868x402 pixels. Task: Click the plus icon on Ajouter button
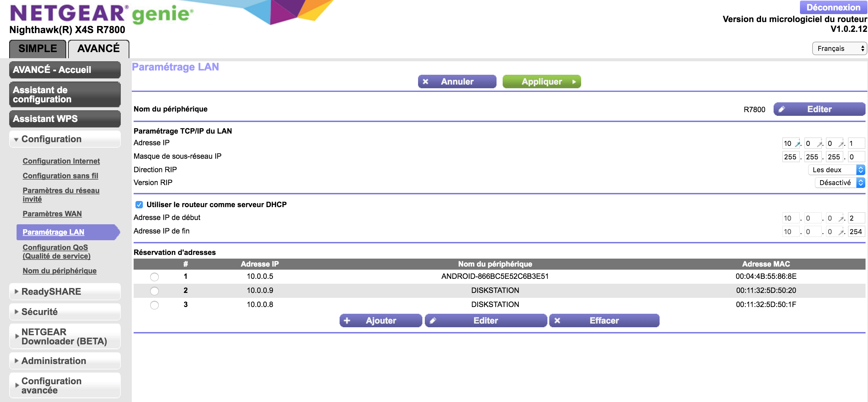click(347, 320)
